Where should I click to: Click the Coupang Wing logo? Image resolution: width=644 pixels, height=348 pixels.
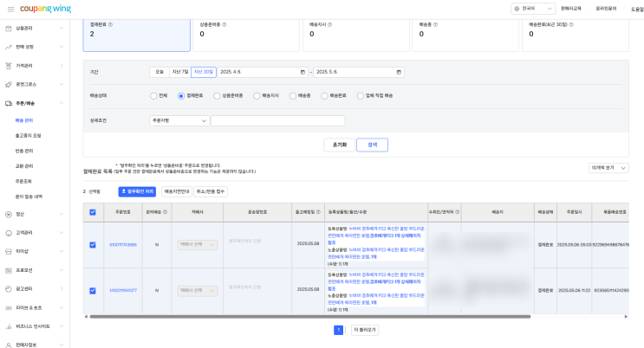[45, 9]
